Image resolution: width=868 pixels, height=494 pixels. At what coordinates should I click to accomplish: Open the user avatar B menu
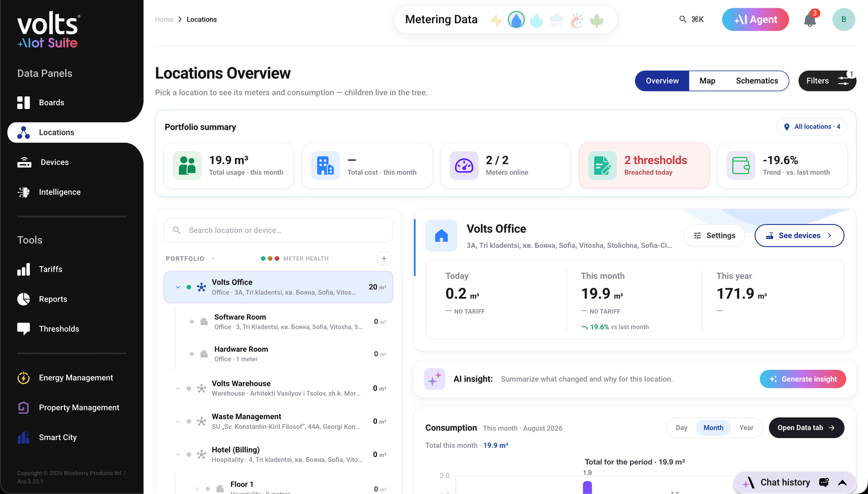coord(844,20)
